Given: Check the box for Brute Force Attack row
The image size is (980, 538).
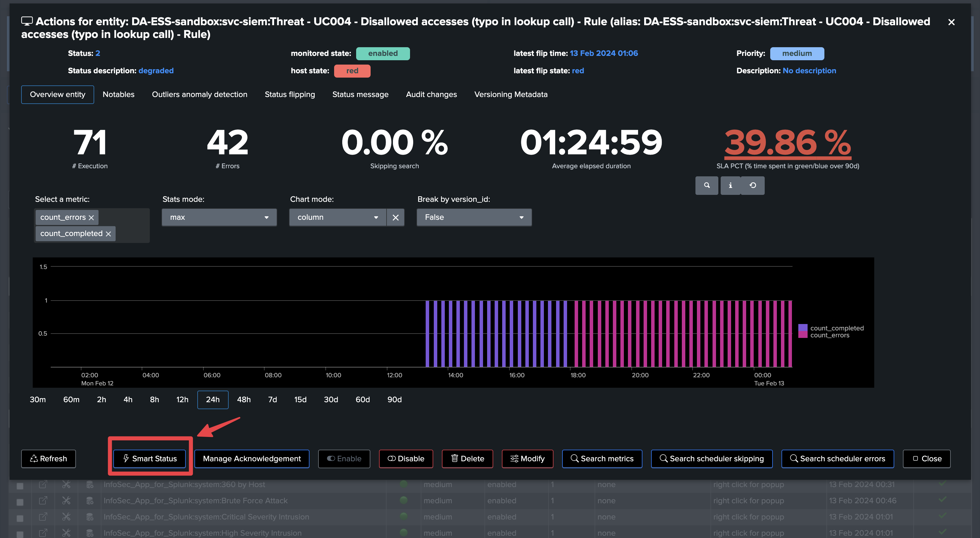Looking at the screenshot, I should (20, 502).
